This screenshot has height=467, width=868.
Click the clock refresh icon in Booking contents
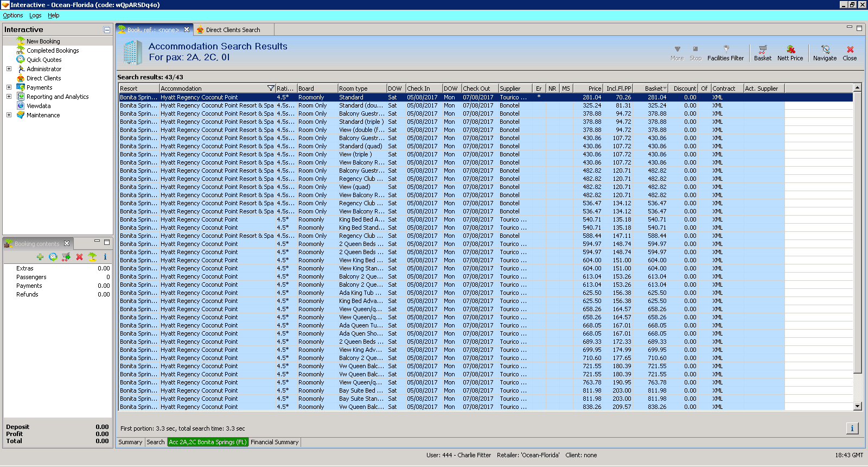pos(53,257)
